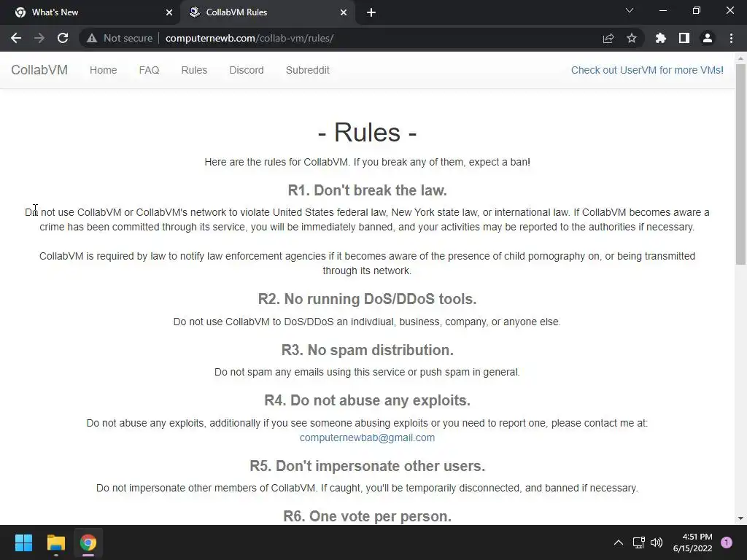Image resolution: width=747 pixels, height=560 pixels.
Task: Click heading 'R6. One vote per person.'
Action: coord(368,516)
